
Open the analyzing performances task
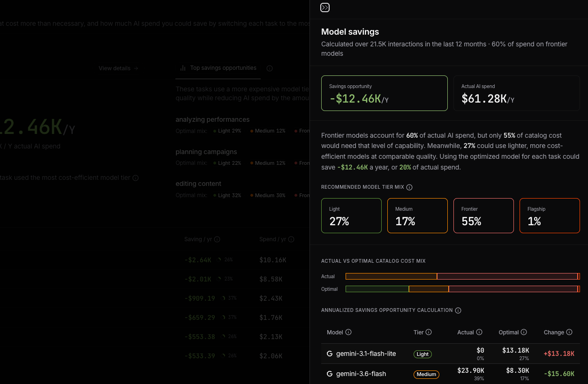(x=212, y=119)
